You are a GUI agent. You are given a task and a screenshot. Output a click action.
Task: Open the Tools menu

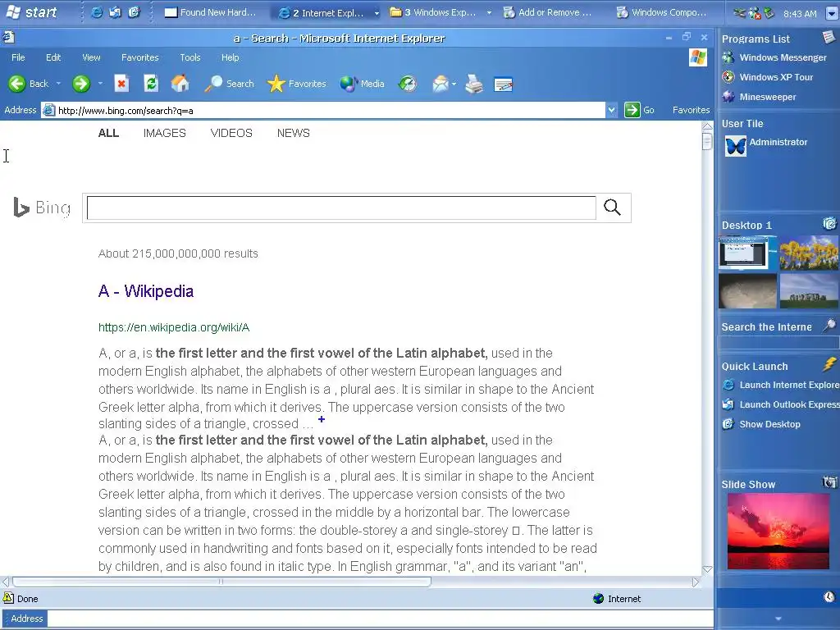tap(190, 57)
